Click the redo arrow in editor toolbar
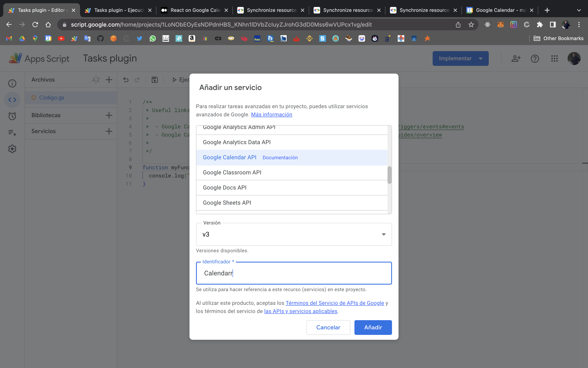The width and height of the screenshot is (588, 368). [x=137, y=80]
